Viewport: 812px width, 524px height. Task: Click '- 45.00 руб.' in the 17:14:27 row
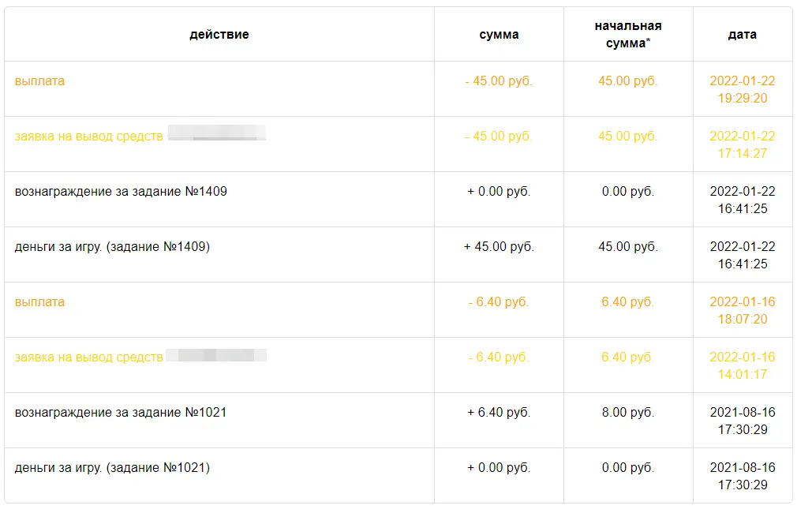click(x=499, y=137)
